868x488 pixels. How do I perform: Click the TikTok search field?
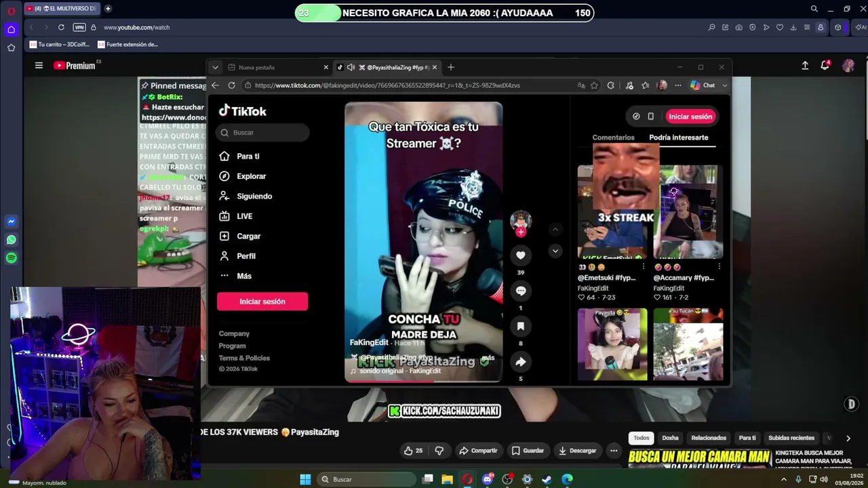[262, 133]
